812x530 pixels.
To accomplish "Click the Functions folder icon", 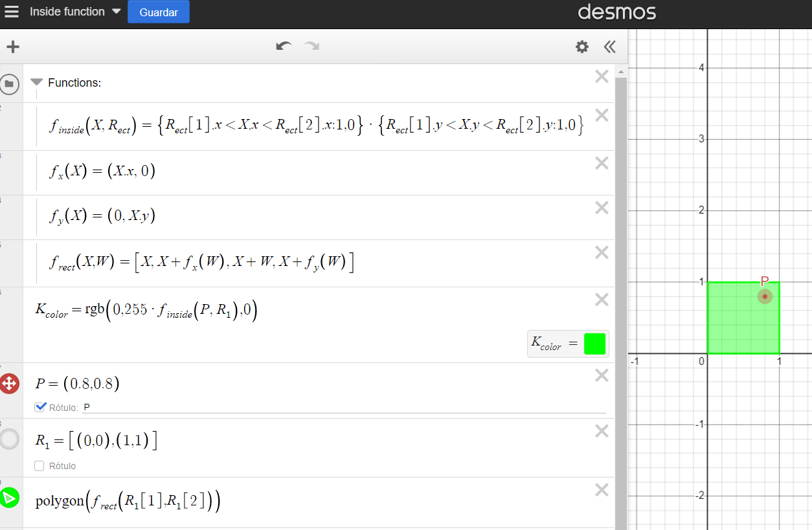I will (x=9, y=83).
